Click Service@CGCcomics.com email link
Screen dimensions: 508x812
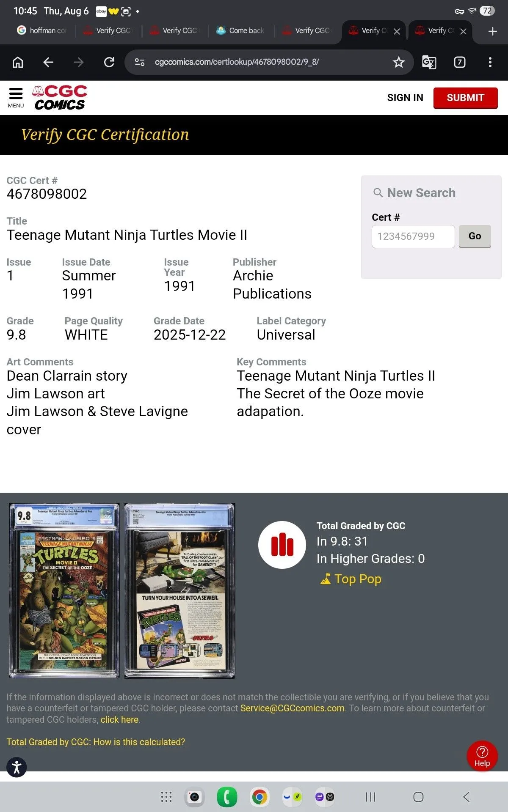[x=293, y=708]
